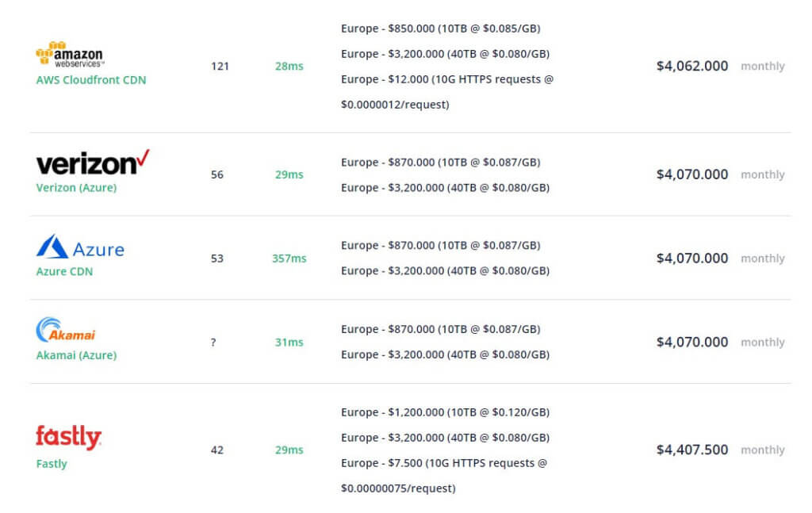This screenshot has height=513, width=812.
Task: Click the Fastly logo
Action: tap(69, 438)
